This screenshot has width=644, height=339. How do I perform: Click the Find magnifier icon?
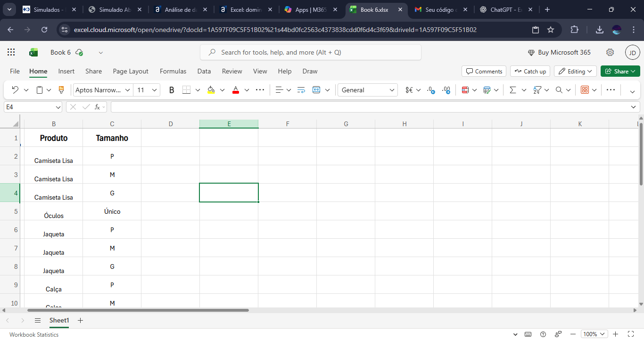(x=559, y=90)
